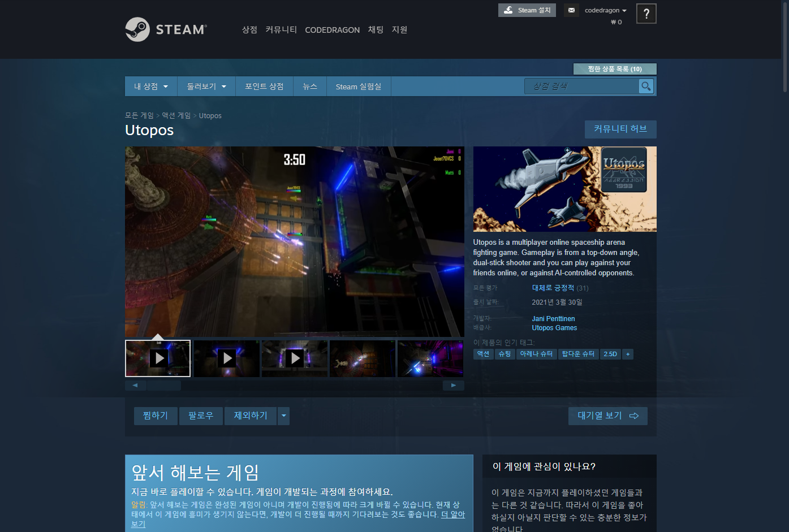
Task: Play the third trailer thumbnail
Action: click(295, 358)
